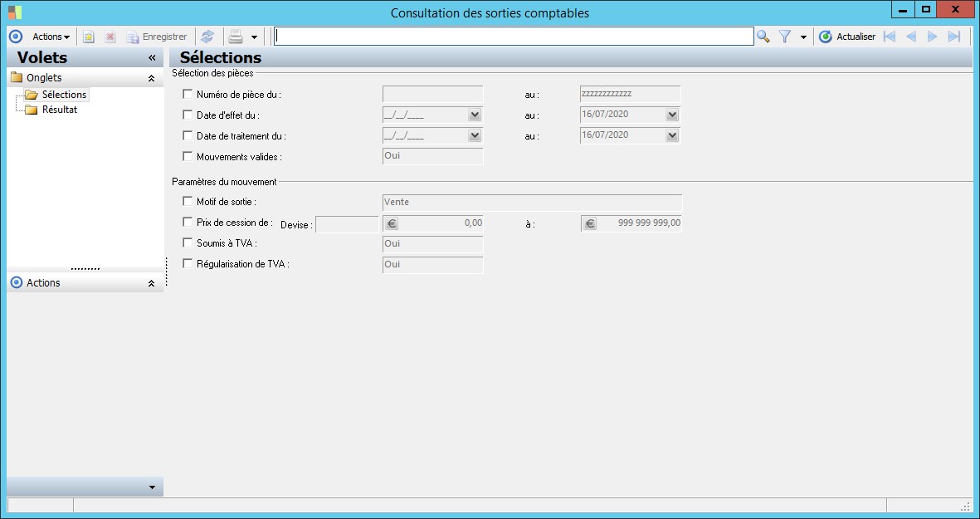Collapse the Onglets section

point(151,78)
